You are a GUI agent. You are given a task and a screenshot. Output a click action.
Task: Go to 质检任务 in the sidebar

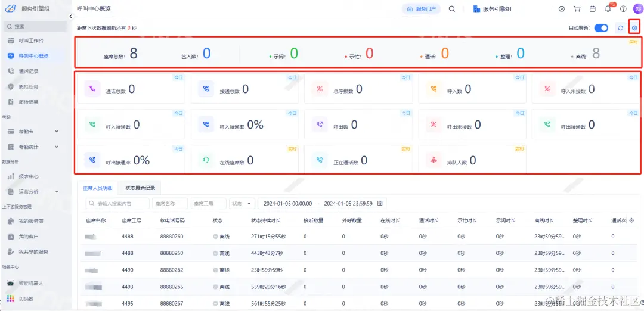pyautogui.click(x=29, y=87)
